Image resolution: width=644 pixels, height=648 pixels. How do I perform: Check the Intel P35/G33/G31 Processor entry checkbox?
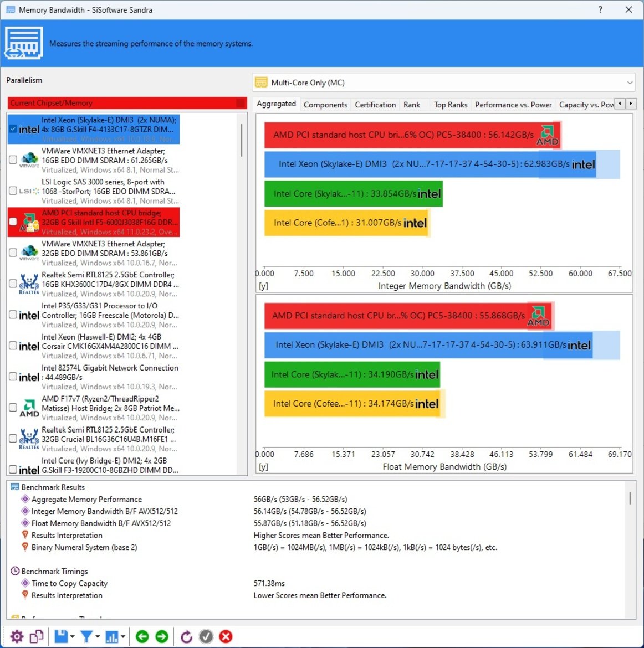[13, 315]
